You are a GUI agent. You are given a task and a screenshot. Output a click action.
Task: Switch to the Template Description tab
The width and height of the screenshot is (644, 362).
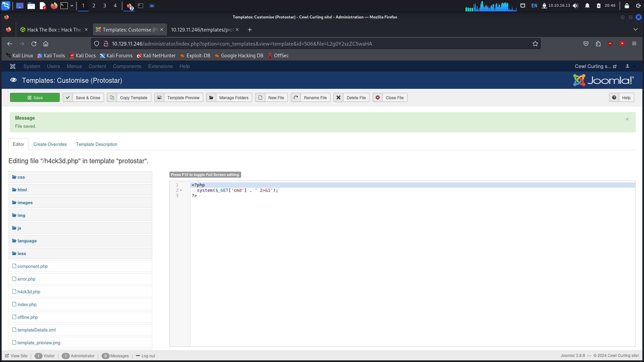[x=97, y=144]
